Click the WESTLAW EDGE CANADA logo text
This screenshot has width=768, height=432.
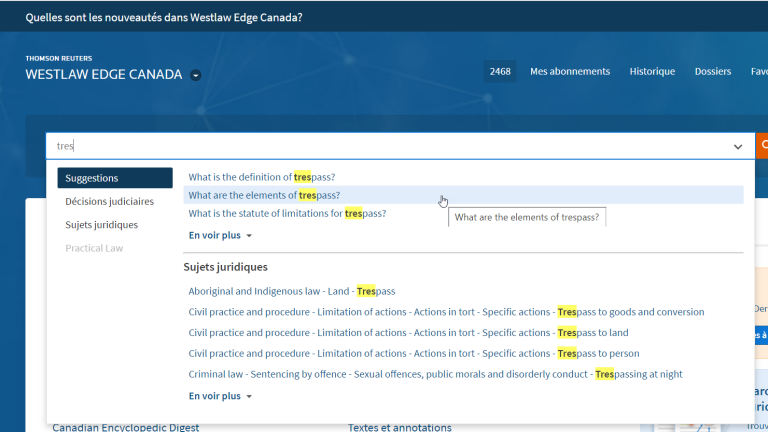click(104, 74)
